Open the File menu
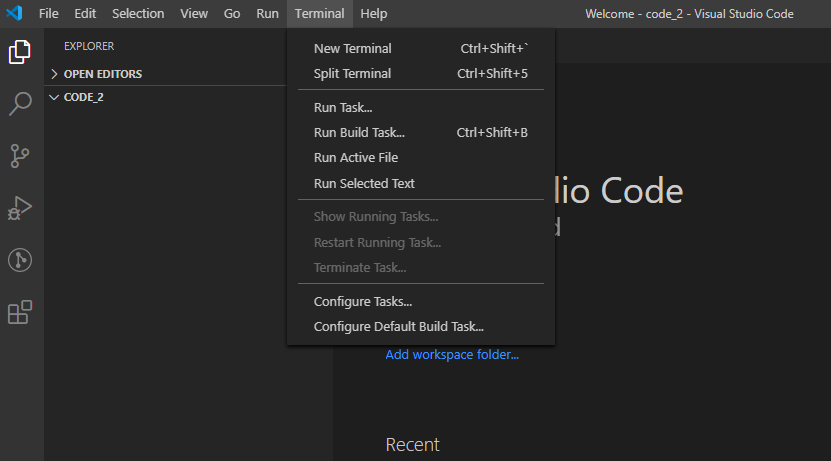Screen dimensions: 831x461 click(x=49, y=14)
